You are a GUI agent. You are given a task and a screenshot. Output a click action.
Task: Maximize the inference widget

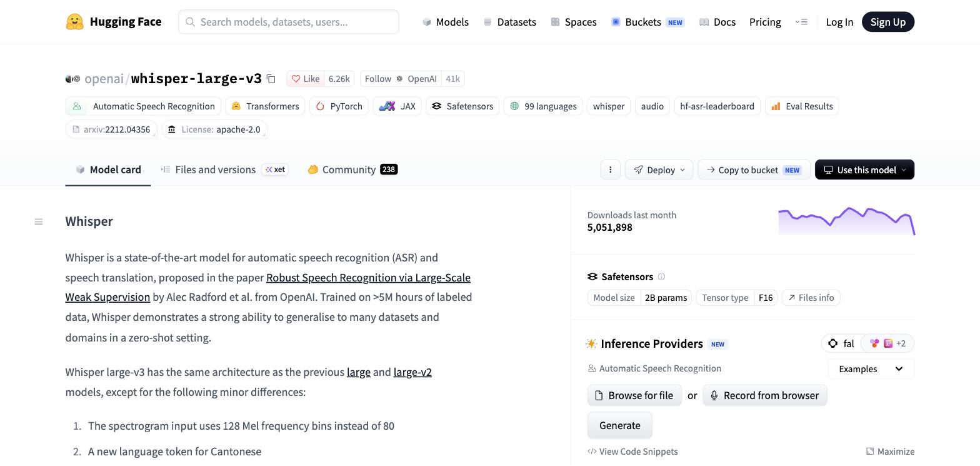point(890,452)
